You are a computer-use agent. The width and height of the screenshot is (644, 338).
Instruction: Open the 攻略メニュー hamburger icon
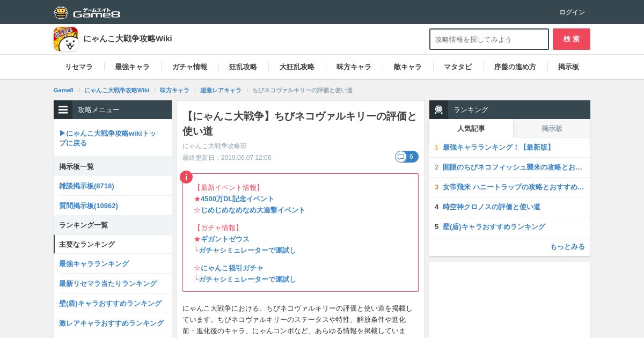(63, 109)
